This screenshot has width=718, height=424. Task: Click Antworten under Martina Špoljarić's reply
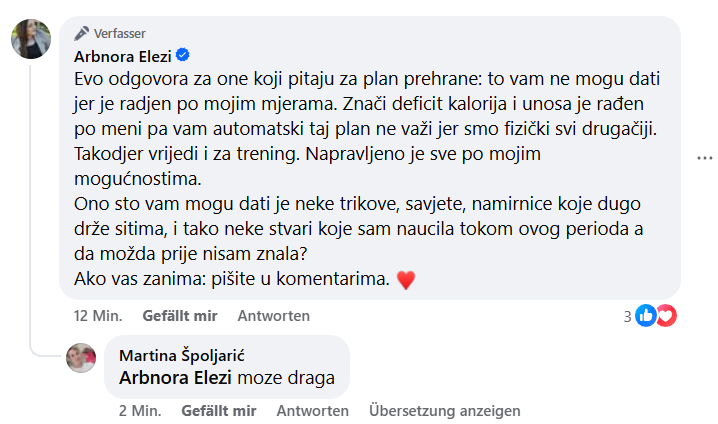pyautogui.click(x=313, y=411)
